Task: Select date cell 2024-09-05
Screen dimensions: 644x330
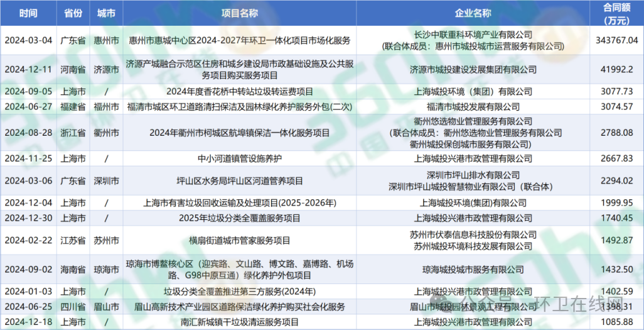Action: pyautogui.click(x=28, y=91)
